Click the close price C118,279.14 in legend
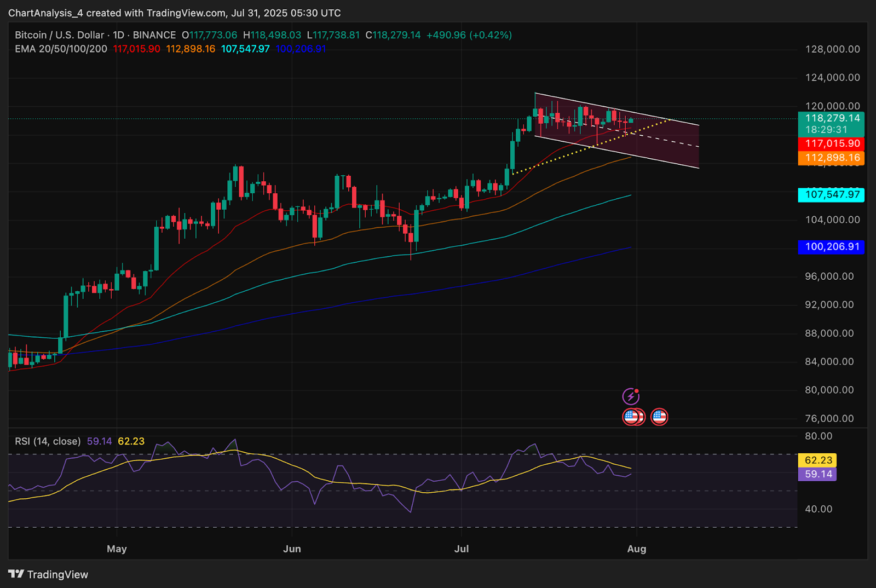The width and height of the screenshot is (876, 588). [393, 35]
